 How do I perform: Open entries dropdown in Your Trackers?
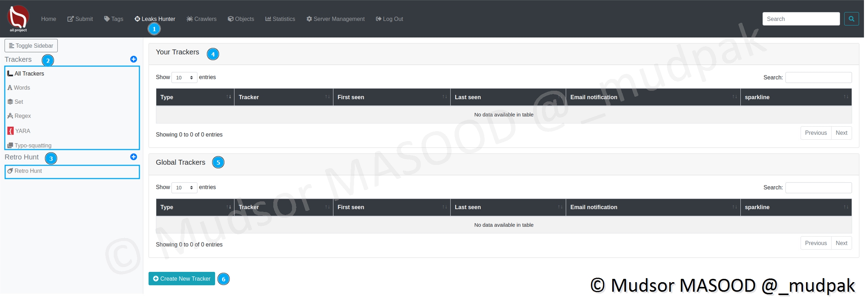pos(184,78)
